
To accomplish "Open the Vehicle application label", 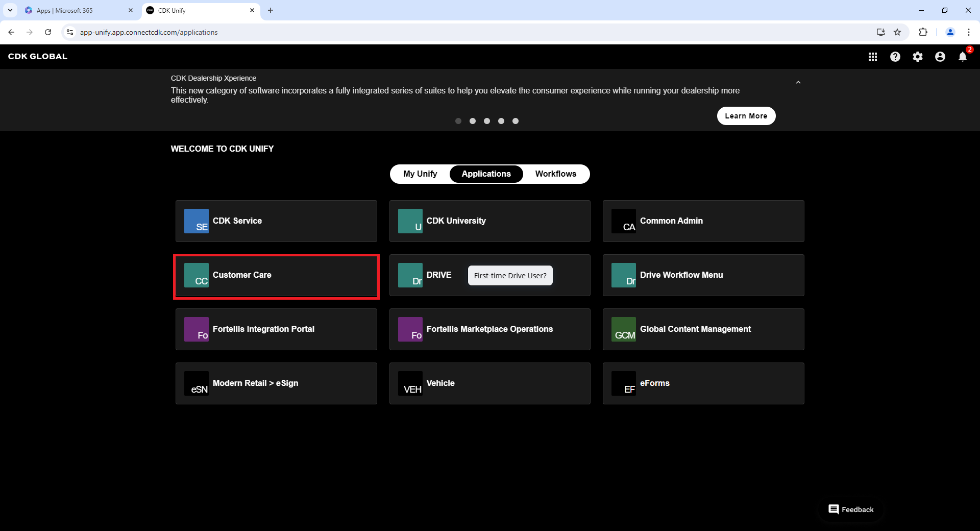I will pos(440,383).
